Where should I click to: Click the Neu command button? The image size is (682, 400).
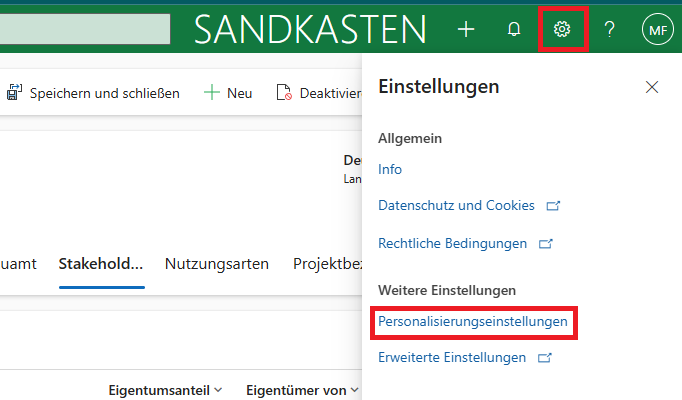pyautogui.click(x=228, y=93)
